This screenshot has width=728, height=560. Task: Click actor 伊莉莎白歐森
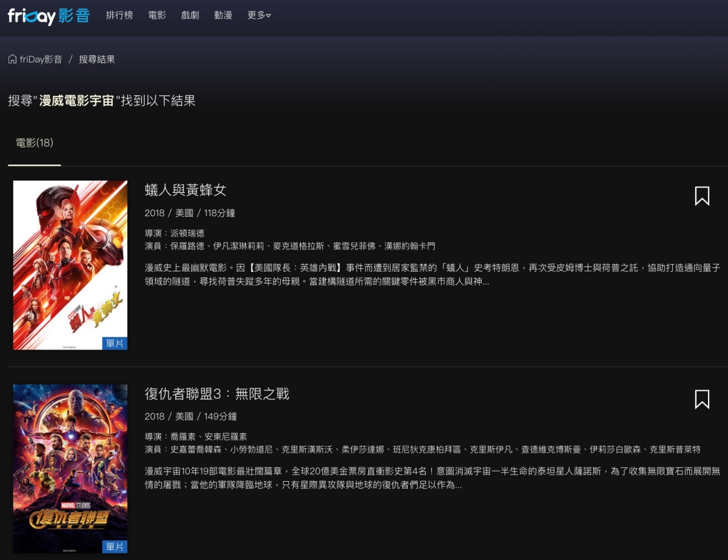coord(615,450)
